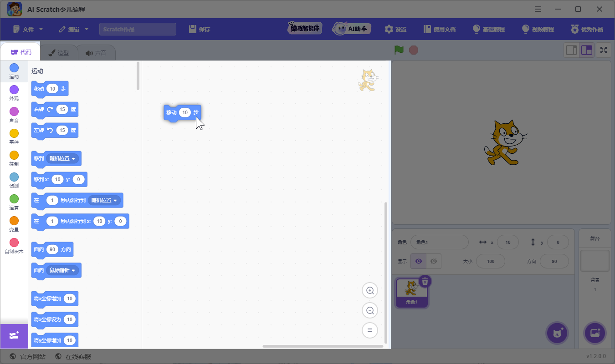The width and height of the screenshot is (615, 364).
Task: Open the 文件 file menu
Action: tap(28, 29)
